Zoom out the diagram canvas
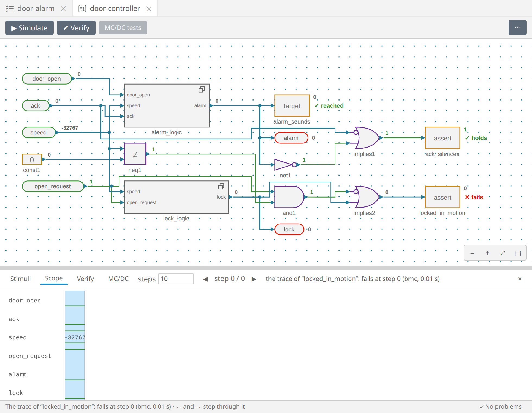Viewport: 532px width, 413px height. 472,253
